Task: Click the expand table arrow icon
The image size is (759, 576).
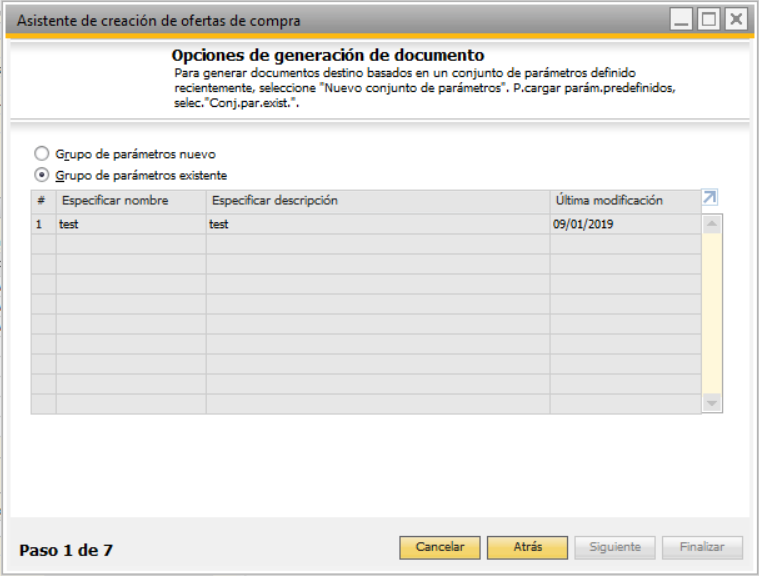Action: pyautogui.click(x=710, y=197)
